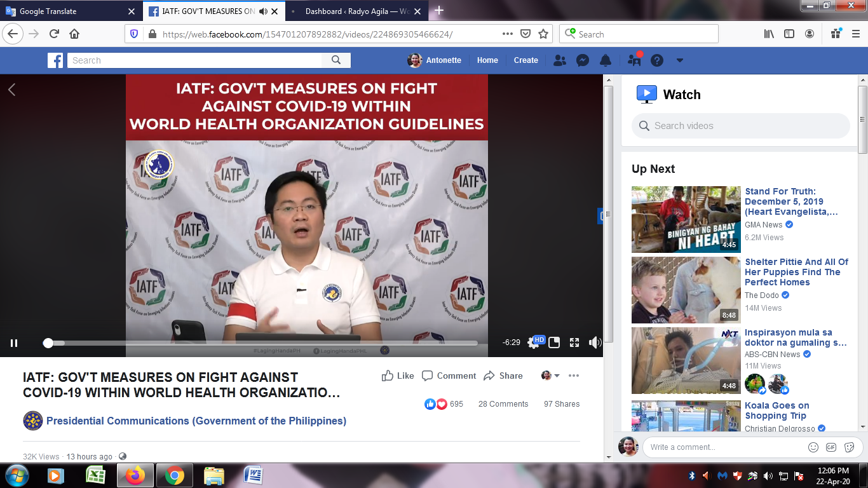Like the IATF video

coord(398,376)
